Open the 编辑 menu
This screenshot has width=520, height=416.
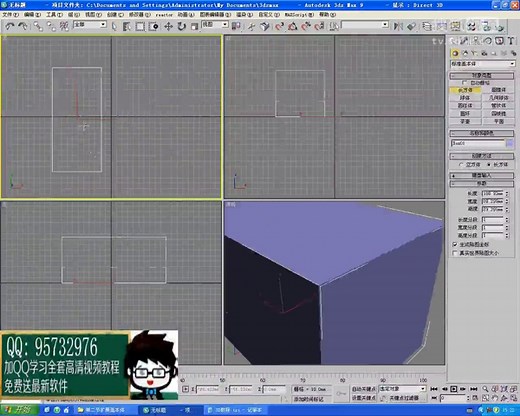click(32, 15)
